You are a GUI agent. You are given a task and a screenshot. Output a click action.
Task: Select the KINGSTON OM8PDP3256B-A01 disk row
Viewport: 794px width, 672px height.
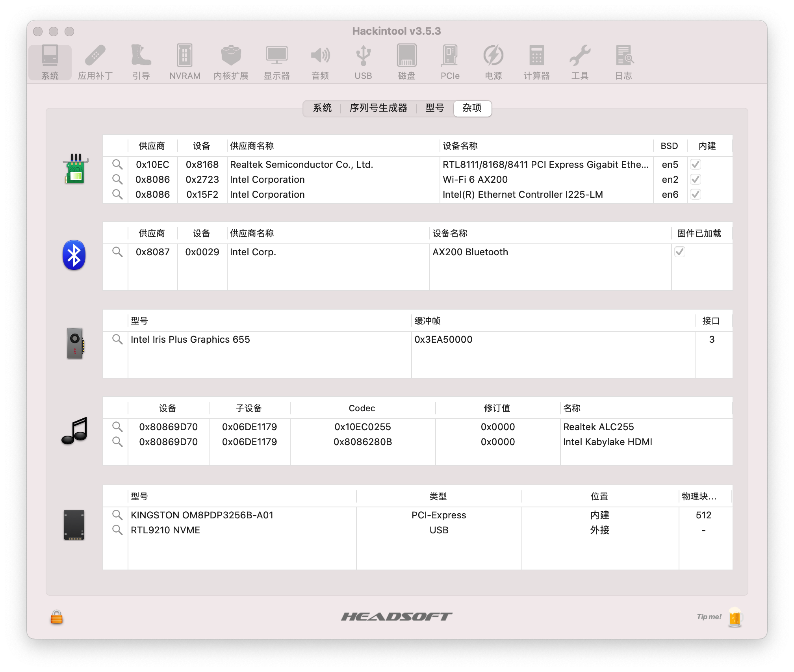(202, 515)
